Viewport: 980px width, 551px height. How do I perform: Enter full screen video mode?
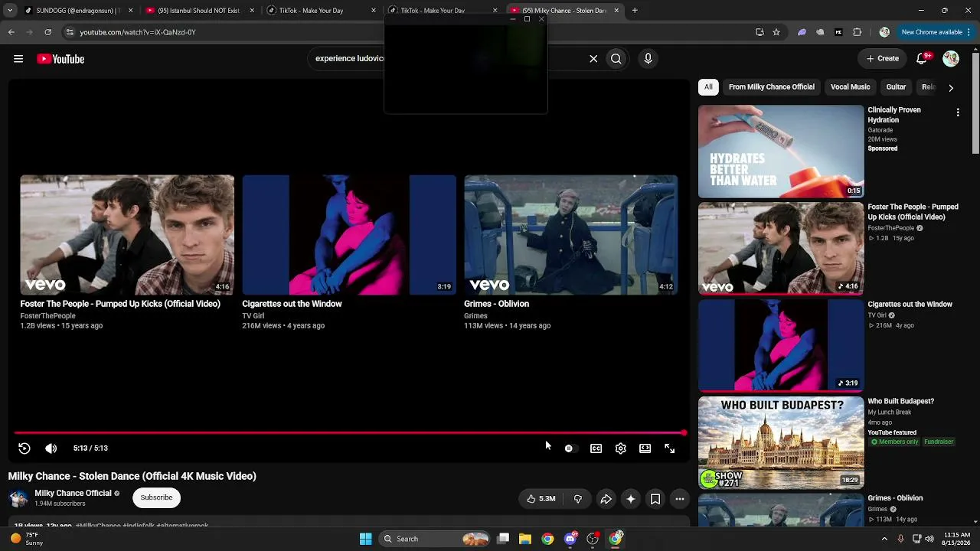pyautogui.click(x=670, y=448)
